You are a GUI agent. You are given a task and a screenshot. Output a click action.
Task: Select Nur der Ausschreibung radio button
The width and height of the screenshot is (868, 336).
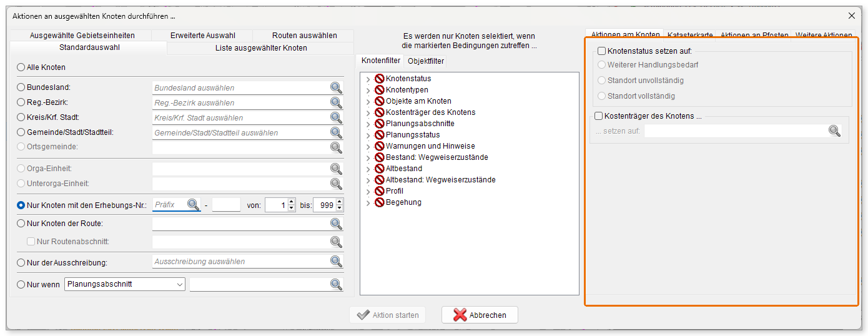(21, 263)
